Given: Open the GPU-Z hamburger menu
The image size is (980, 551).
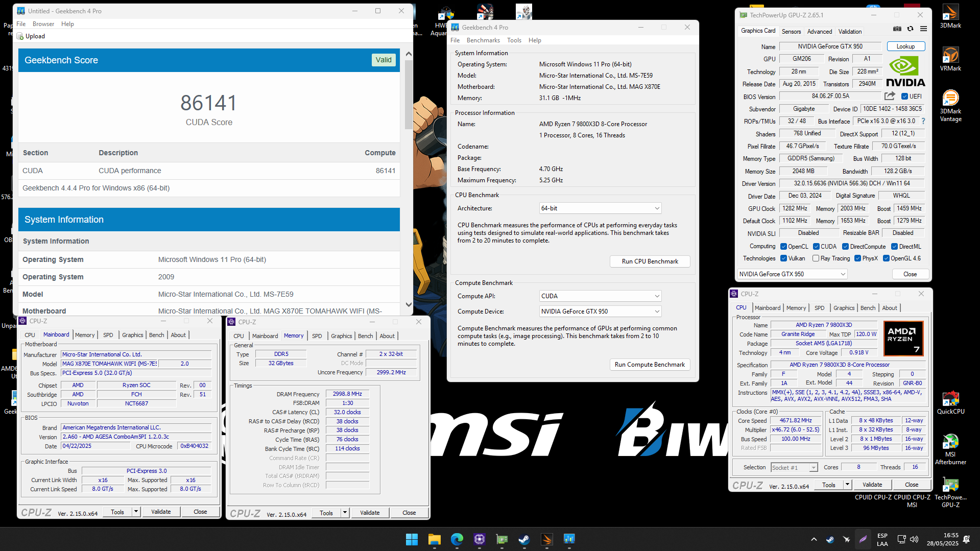Looking at the screenshot, I should click(x=923, y=29).
